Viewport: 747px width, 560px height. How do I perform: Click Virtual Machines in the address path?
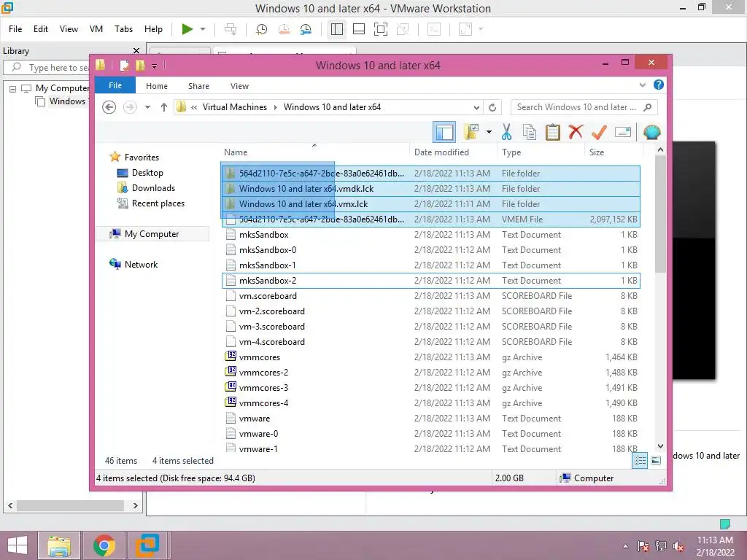point(235,107)
